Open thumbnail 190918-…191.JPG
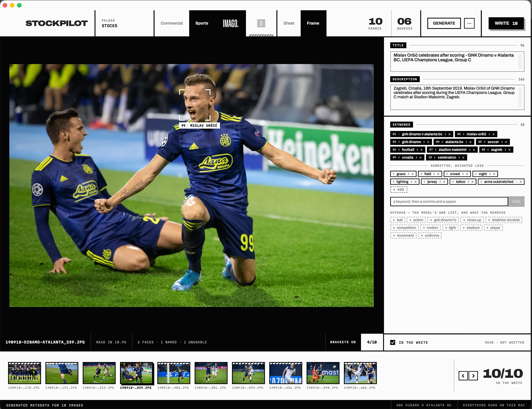Viewport: 532px width, 409px height. 62,373
